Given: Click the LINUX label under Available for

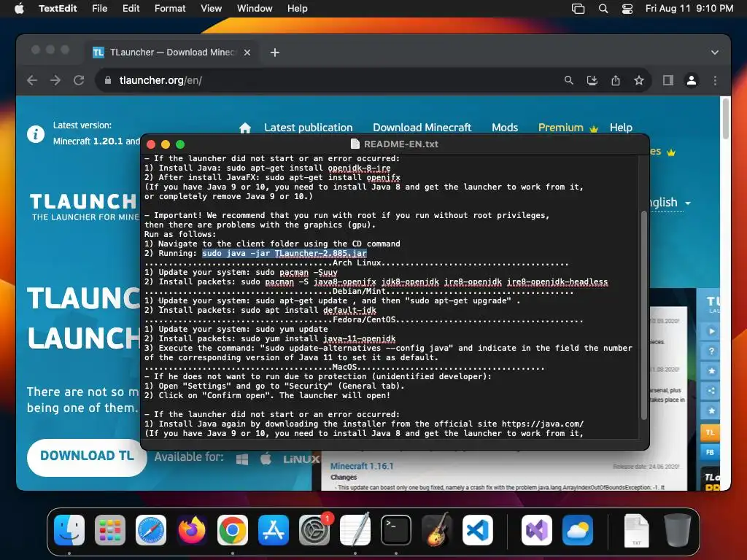Looking at the screenshot, I should click(301, 459).
